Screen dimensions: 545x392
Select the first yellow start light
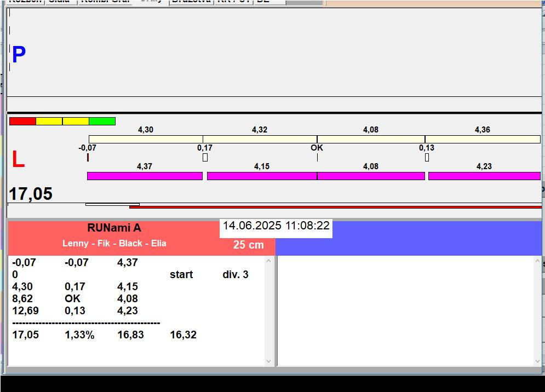coord(49,122)
